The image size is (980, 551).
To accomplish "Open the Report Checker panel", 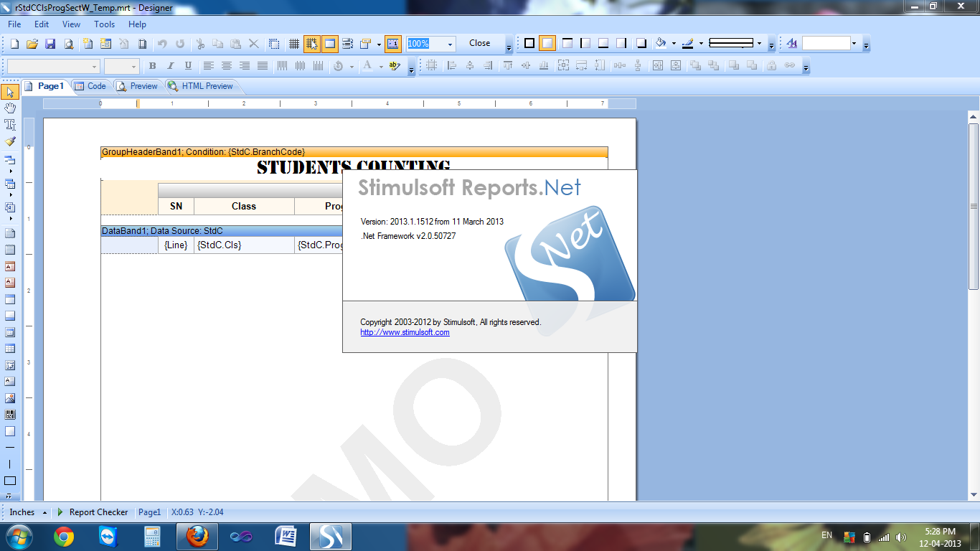I will 93,512.
